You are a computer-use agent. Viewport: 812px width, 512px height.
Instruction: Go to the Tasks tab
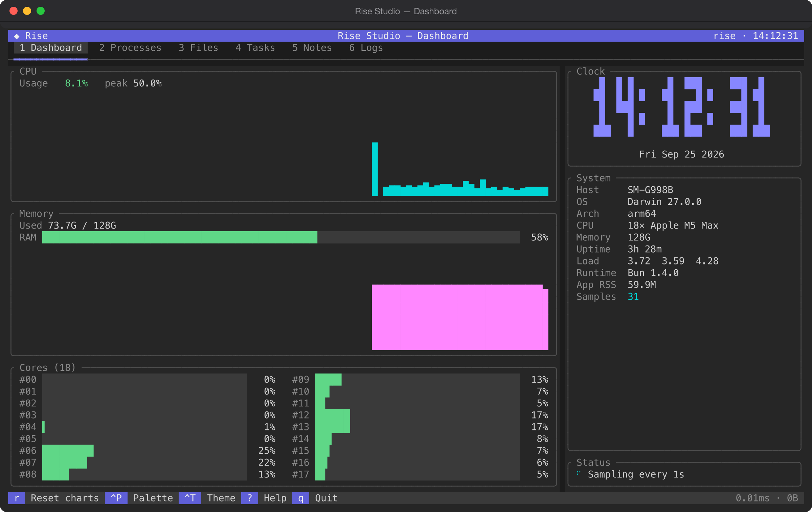(x=255, y=48)
